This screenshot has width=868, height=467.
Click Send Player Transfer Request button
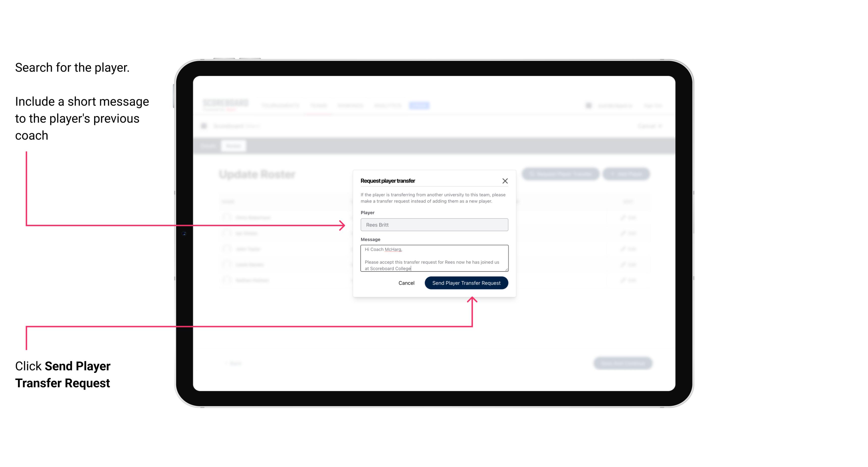pos(466,282)
